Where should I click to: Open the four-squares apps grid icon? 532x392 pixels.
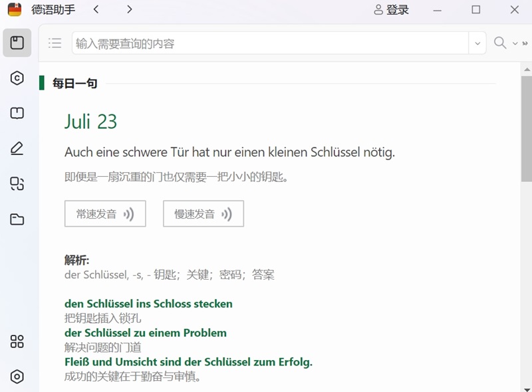coord(17,342)
